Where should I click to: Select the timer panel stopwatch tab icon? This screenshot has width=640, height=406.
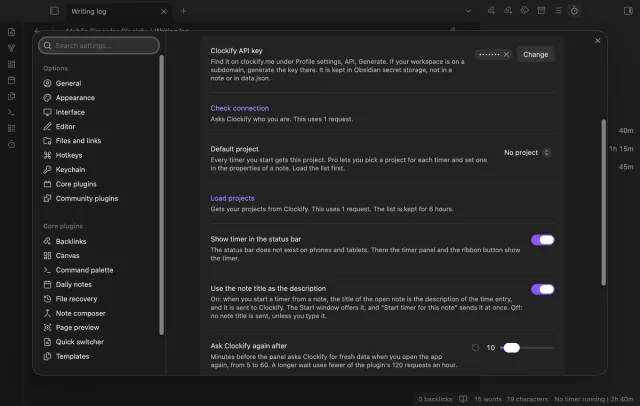574,11
